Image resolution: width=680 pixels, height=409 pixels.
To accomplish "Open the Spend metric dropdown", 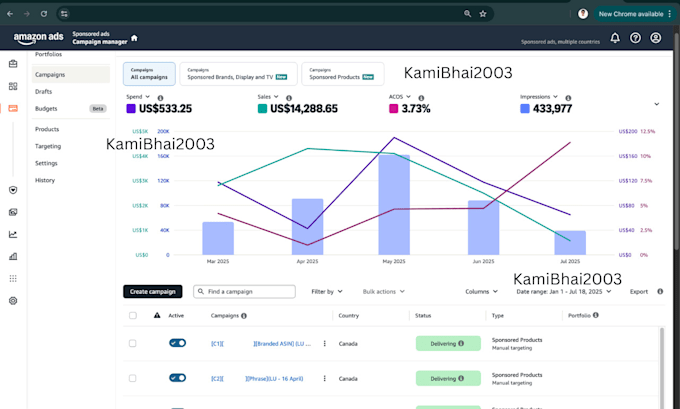I will pos(138,97).
